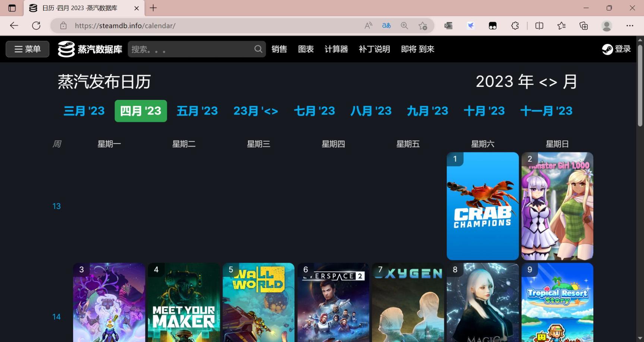Open Monster Girl 1,000 game card
Image resolution: width=644 pixels, height=342 pixels.
point(557,206)
